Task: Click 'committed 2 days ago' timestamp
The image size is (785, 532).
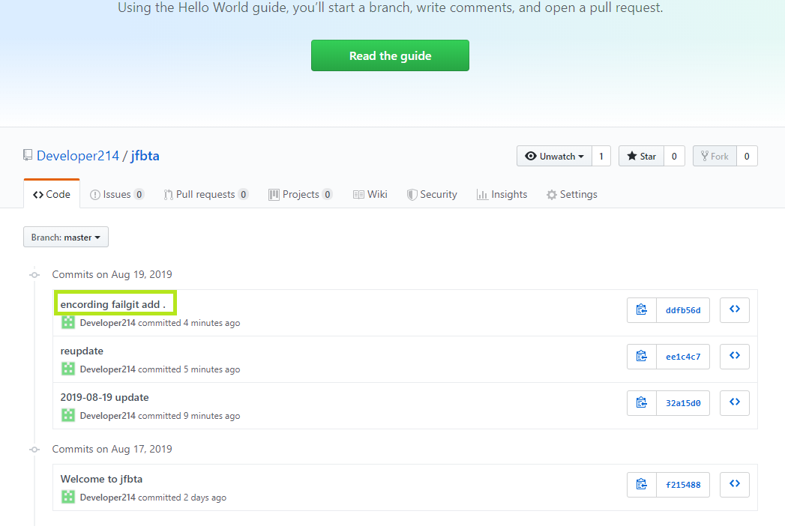Action: [x=182, y=498]
